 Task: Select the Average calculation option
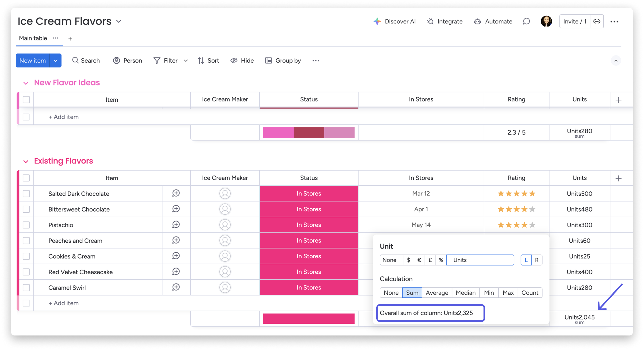coord(437,293)
